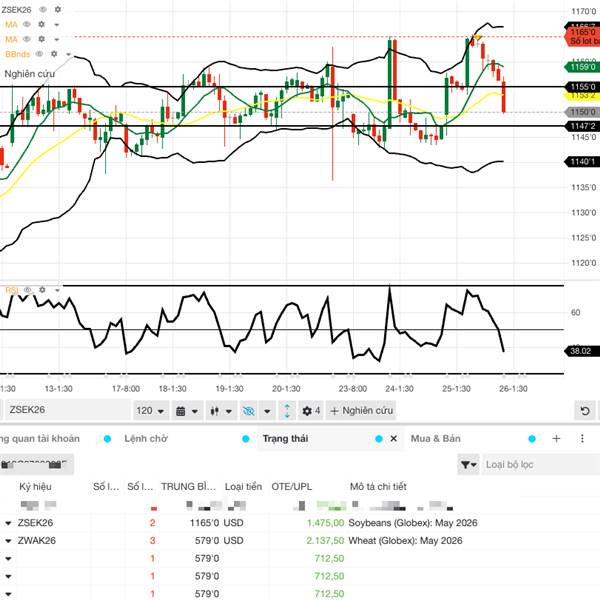Expand the BBnds indicator dropdown arrow
This screenshot has width=600, height=600.
[x=68, y=54]
